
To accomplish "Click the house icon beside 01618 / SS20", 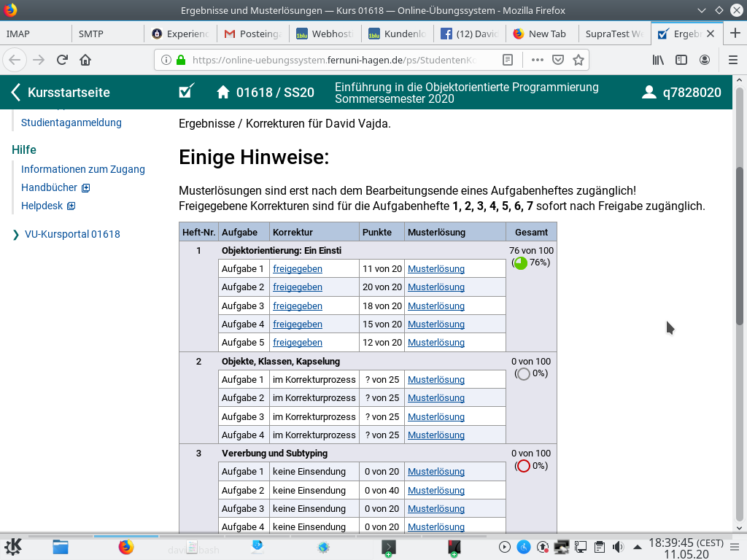I will (224, 93).
